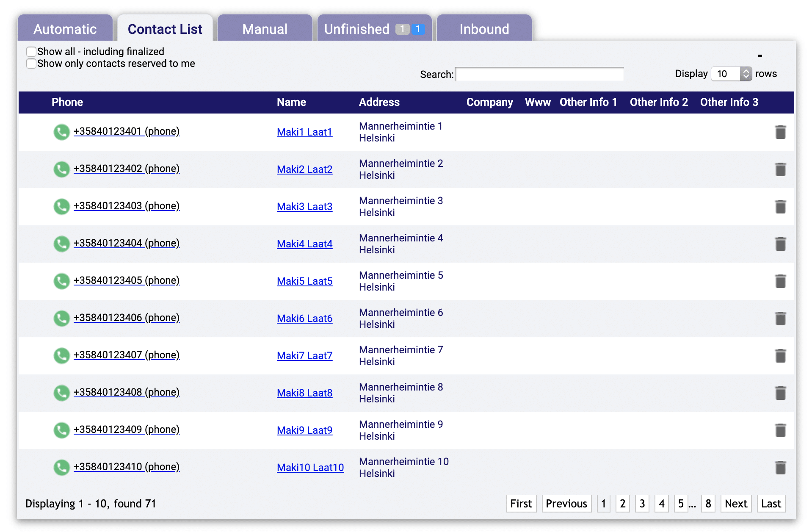Viewport: 812px width, 532px height.
Task: Click the green call icon for +35840123410
Action: tap(61, 468)
